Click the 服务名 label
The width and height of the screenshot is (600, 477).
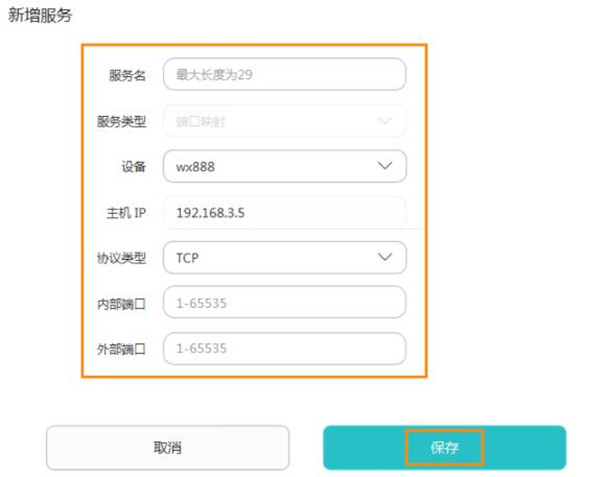point(127,75)
